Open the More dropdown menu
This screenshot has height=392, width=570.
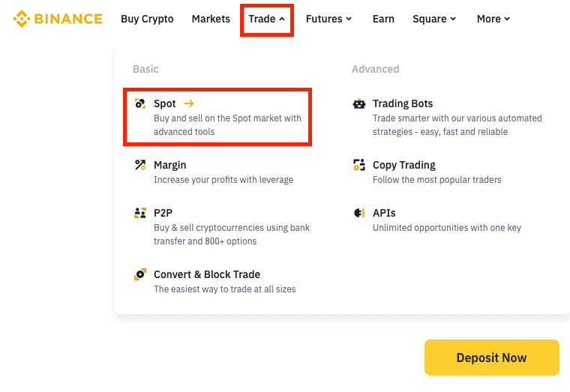(x=493, y=19)
